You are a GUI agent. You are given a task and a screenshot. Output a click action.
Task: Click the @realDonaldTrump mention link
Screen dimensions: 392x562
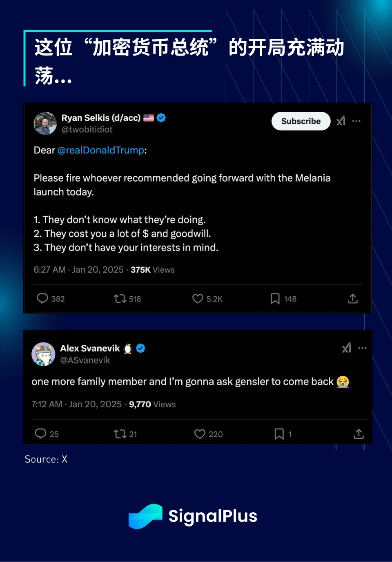[x=101, y=150]
